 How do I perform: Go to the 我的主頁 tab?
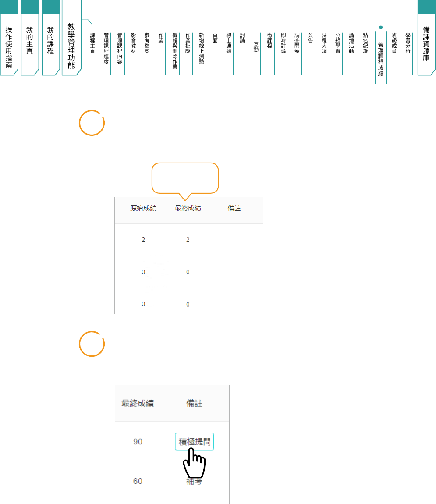coord(29,39)
